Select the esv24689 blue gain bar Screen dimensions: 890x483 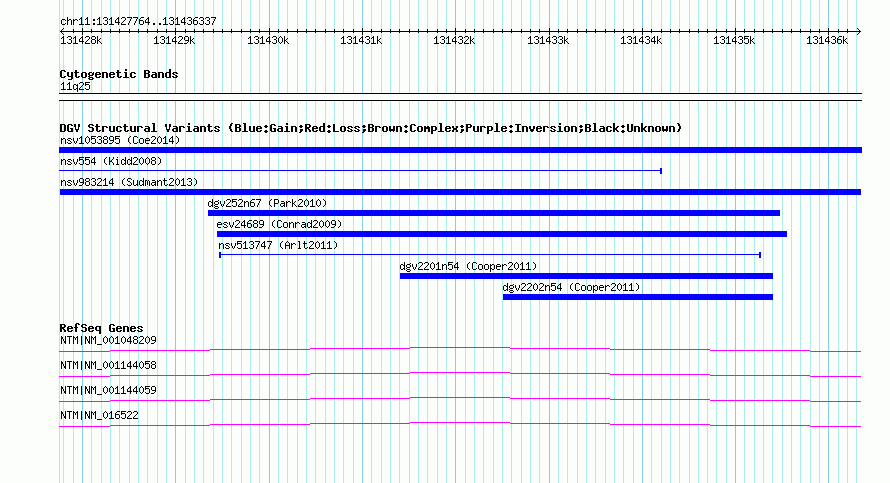pos(502,234)
